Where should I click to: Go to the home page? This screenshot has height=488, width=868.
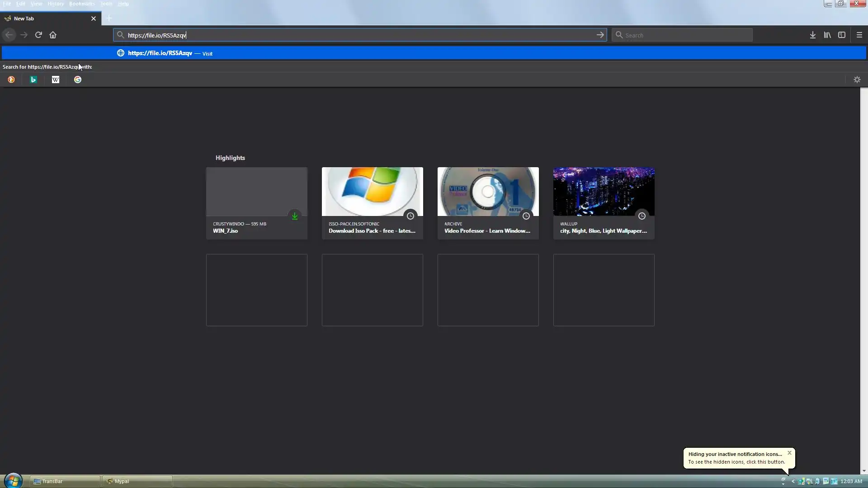(x=53, y=35)
